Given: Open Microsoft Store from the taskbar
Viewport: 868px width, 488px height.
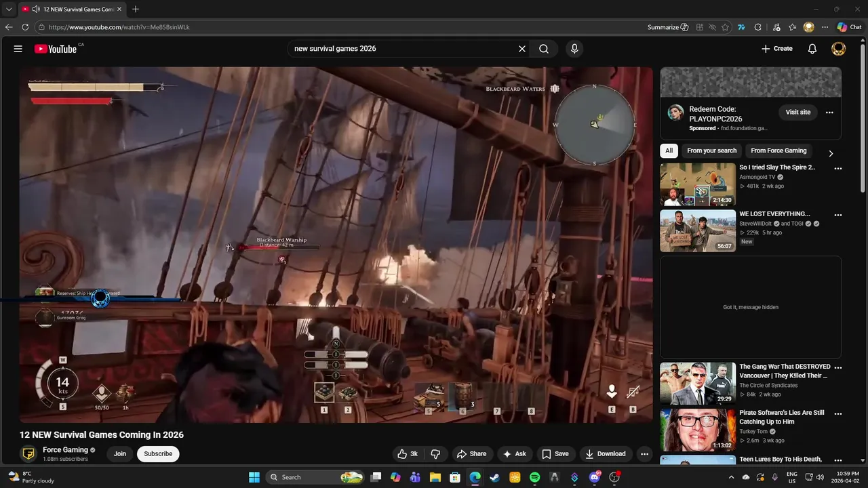Looking at the screenshot, I should [x=455, y=477].
